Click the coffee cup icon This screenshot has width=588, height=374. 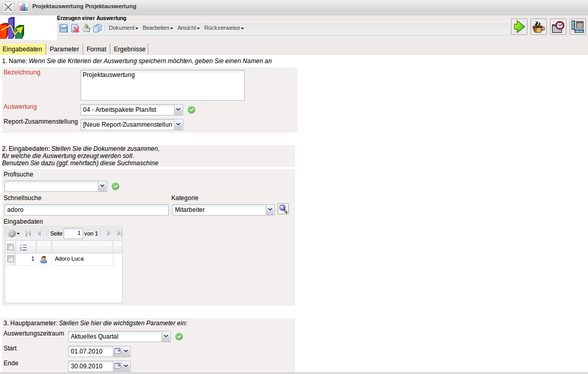point(539,27)
